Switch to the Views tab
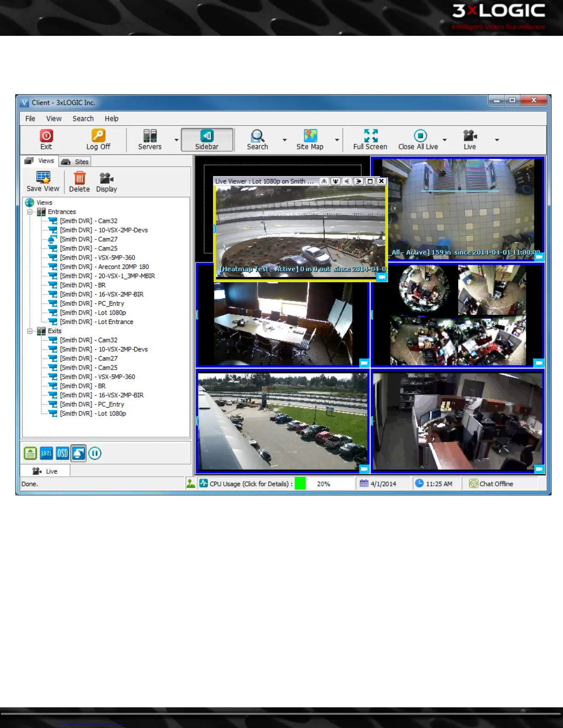 pos(40,161)
